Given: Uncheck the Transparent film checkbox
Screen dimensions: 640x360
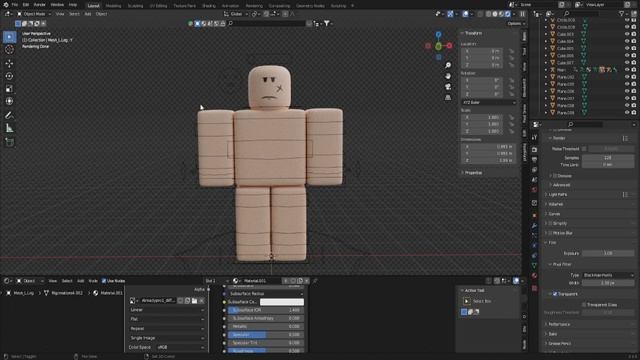Looking at the screenshot, I should (555, 294).
